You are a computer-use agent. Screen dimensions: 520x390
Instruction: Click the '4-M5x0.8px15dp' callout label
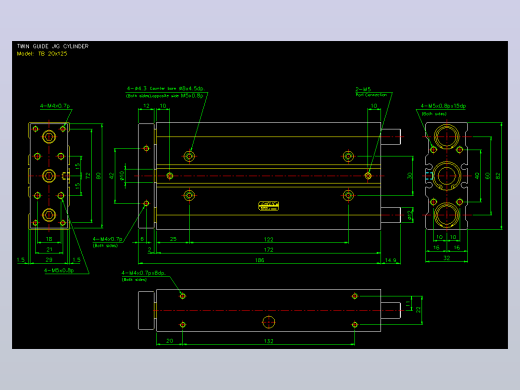[x=443, y=106]
